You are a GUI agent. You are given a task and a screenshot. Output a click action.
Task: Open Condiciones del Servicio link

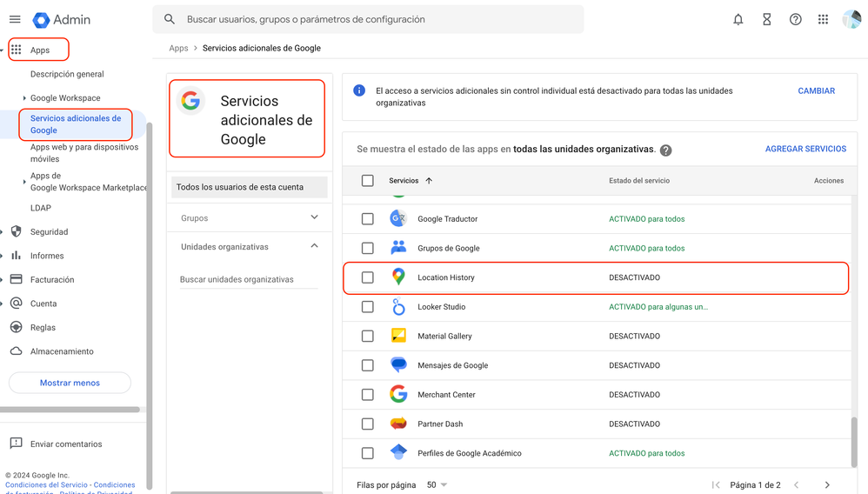click(46, 484)
